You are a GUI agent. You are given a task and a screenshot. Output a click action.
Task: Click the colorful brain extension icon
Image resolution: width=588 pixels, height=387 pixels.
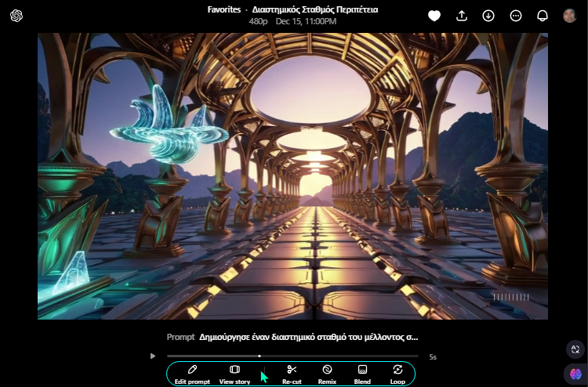pyautogui.click(x=575, y=374)
